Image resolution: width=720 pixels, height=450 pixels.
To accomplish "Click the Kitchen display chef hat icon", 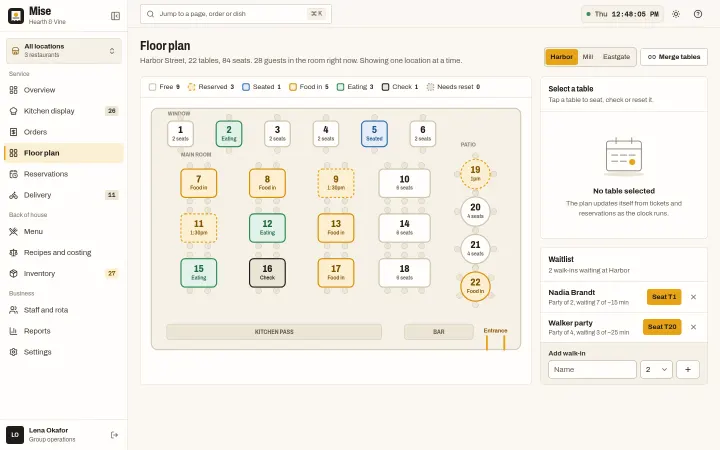I will click(13, 111).
